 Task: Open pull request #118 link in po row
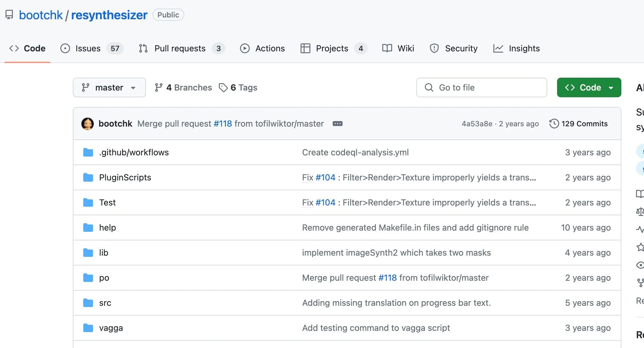pos(388,278)
